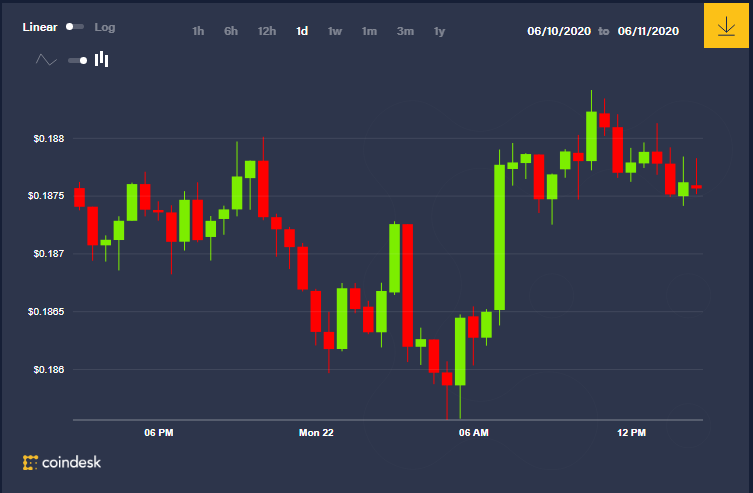
Task: Select the 1d time range
Action: [302, 31]
